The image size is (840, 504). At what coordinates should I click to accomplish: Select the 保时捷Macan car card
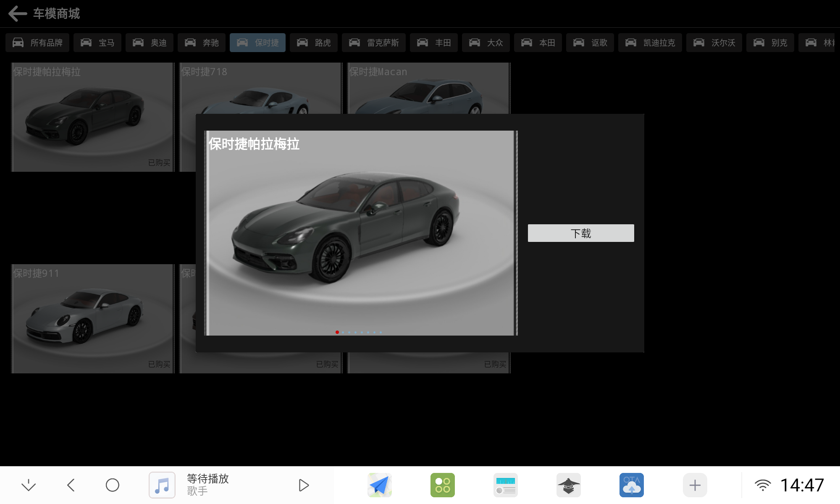click(429, 88)
